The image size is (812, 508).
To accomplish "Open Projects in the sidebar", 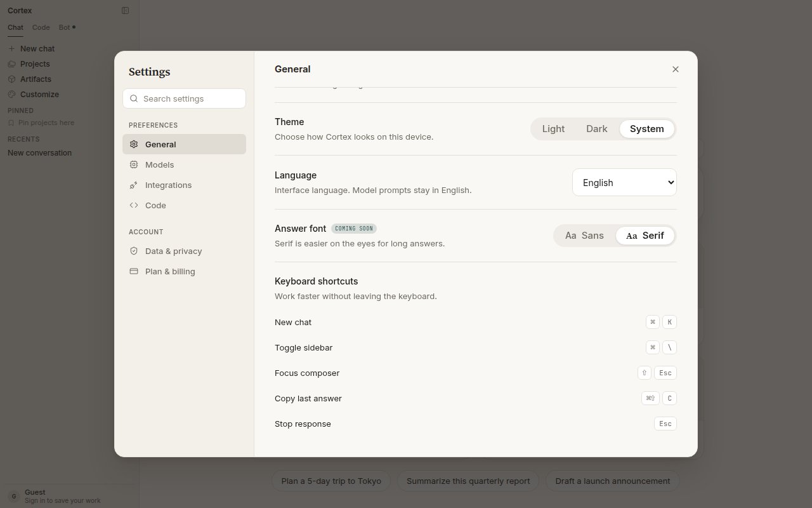I will (69, 63).
